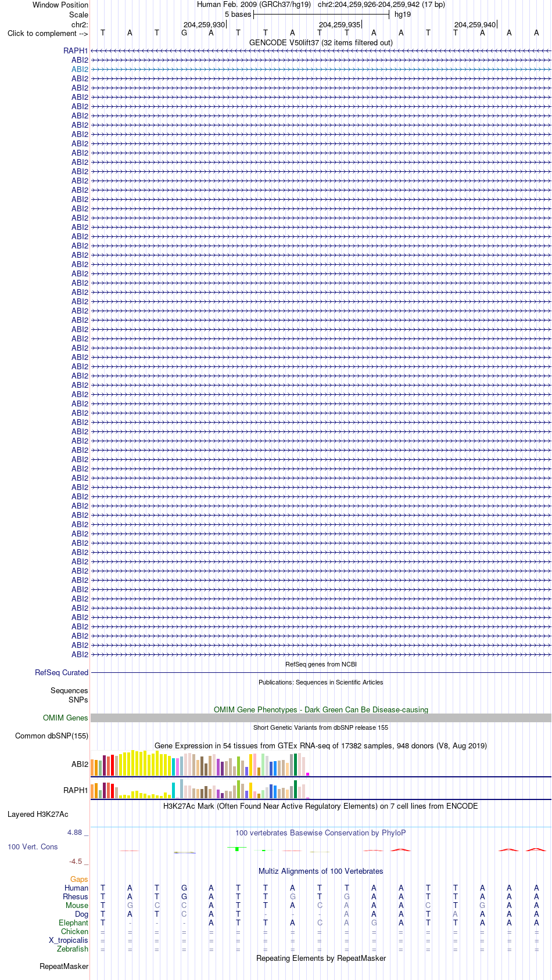Open 'Repeating Elements by RepeatMasker' title
Image resolution: width=552 pixels, height=980 pixels.
(x=321, y=958)
